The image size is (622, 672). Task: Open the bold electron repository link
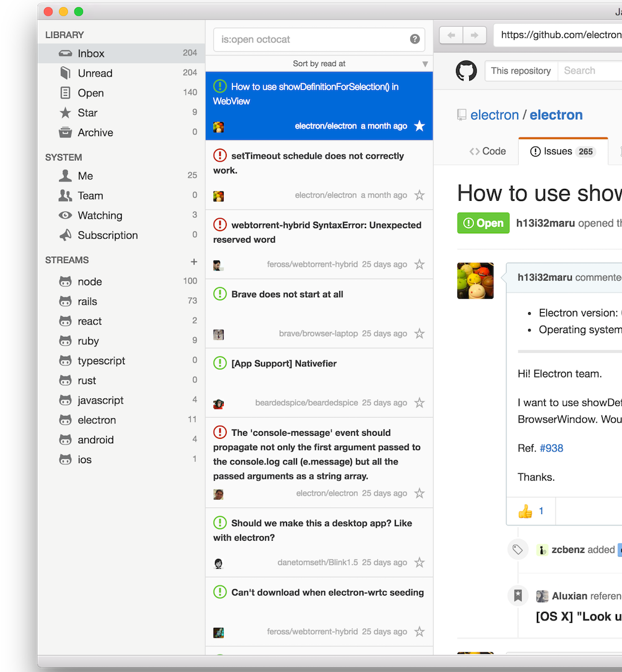point(556,115)
